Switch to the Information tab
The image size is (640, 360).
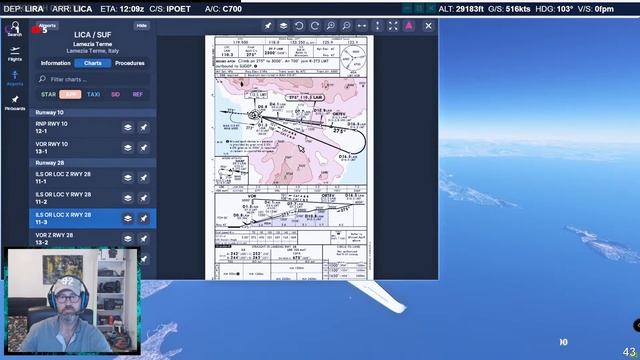point(56,63)
